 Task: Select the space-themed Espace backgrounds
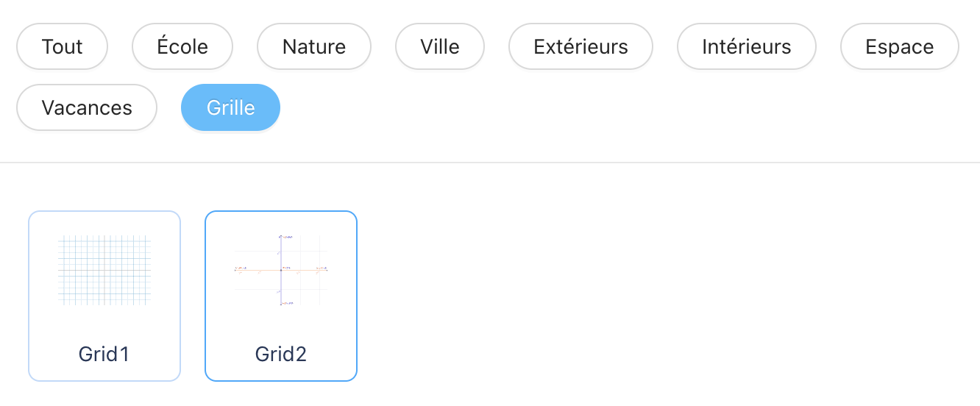[900, 46]
